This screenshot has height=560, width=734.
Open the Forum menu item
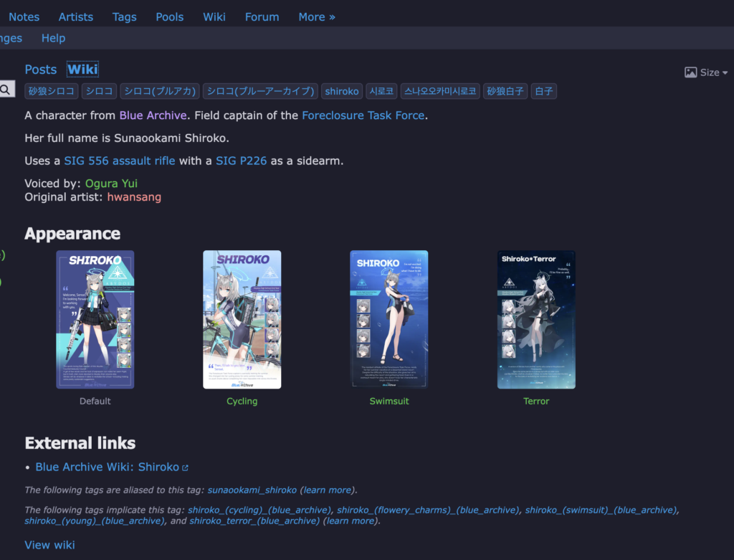262,17
